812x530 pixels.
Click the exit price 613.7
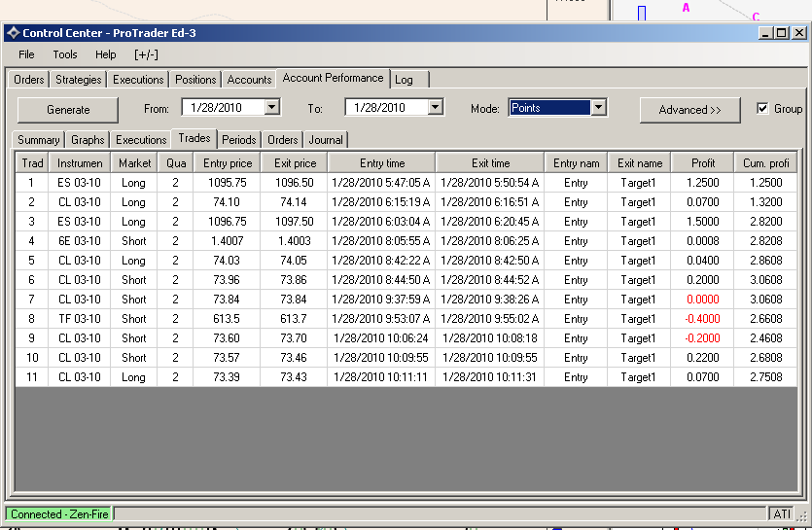tap(294, 319)
